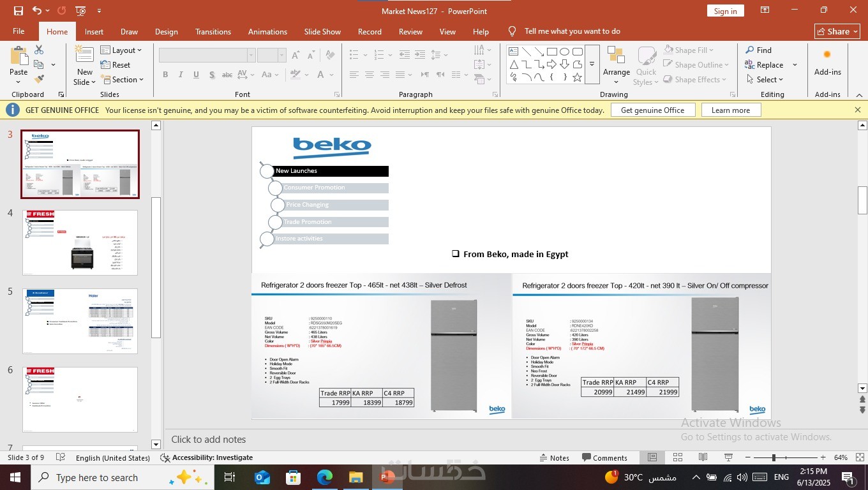Open the font name dropdown
This screenshot has width=868, height=490.
tap(251, 56)
